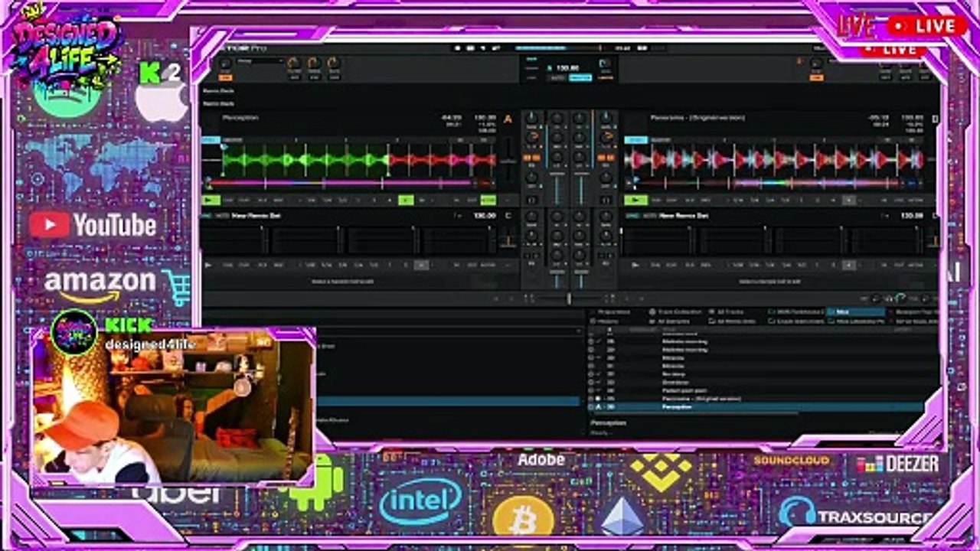Image resolution: width=980 pixels, height=551 pixels.
Task: Click the left orange FX assign button on channel B
Action: click(x=602, y=157)
